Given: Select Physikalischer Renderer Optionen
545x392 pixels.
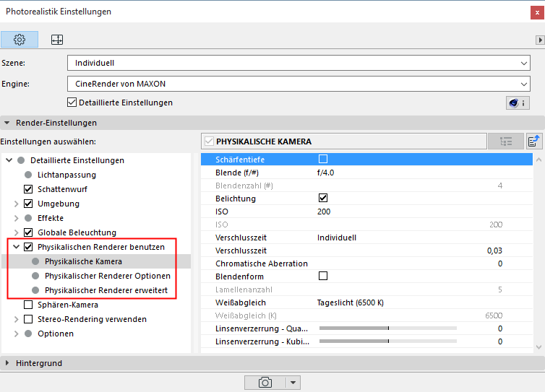Looking at the screenshot, I should click(x=108, y=276).
